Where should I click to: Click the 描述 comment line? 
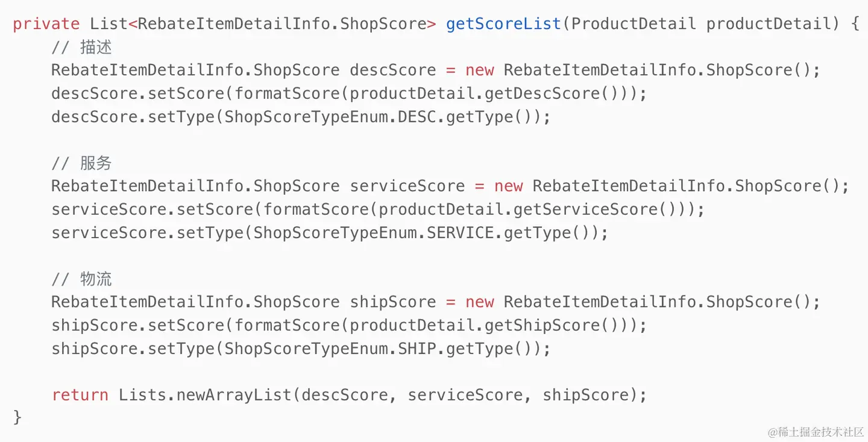pos(81,47)
